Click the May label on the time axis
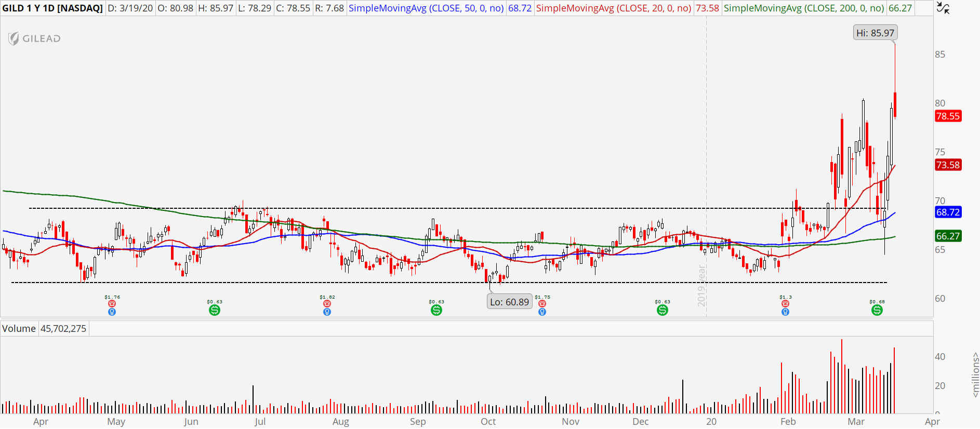 pos(116,421)
